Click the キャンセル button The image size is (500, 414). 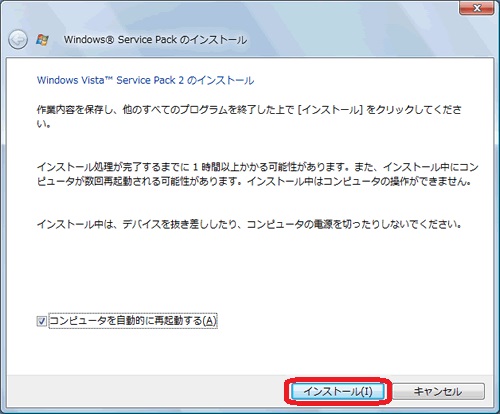(x=438, y=391)
